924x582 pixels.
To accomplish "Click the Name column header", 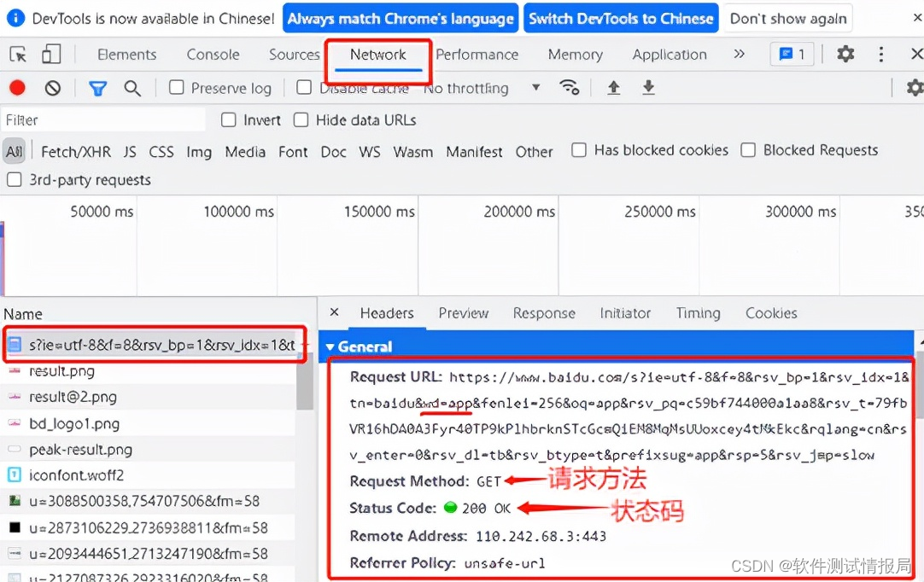I will pyautogui.click(x=23, y=314).
